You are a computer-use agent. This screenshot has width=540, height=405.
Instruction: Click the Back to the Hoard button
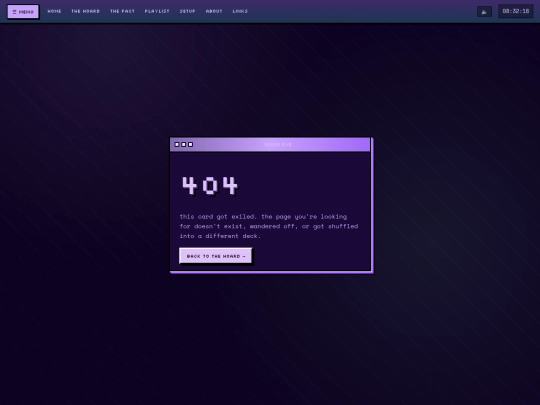216,256
